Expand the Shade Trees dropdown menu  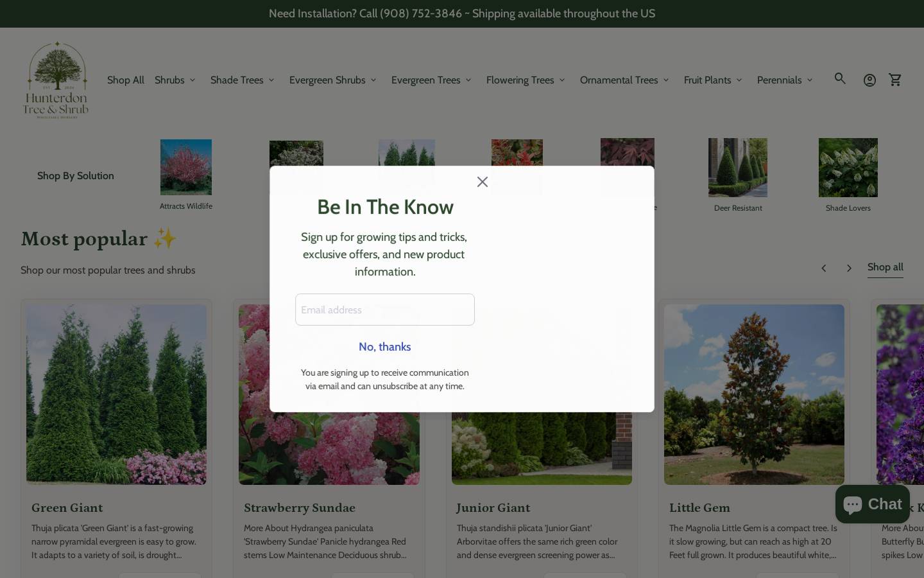tap(243, 80)
